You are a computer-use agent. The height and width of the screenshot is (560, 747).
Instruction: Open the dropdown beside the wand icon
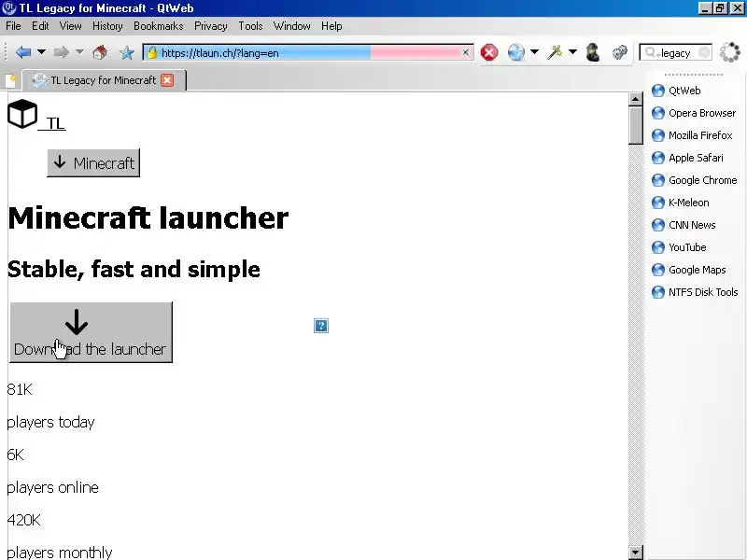pos(572,51)
